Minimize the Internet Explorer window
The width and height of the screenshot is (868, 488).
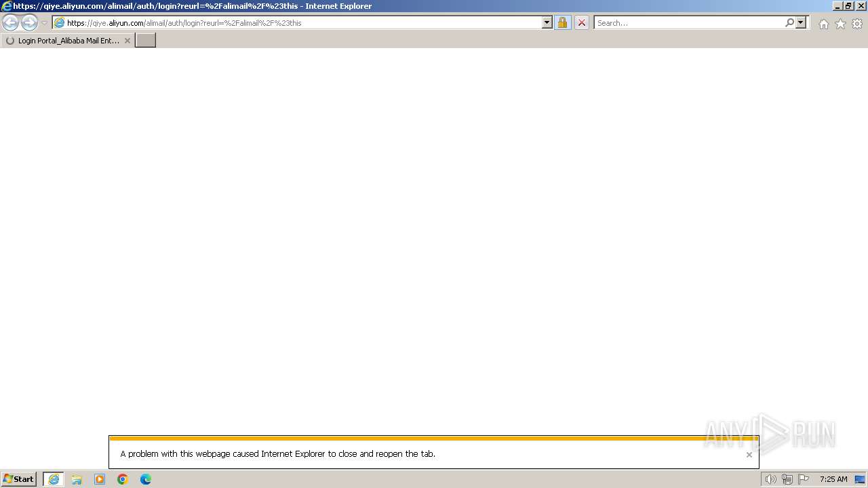[837, 6]
